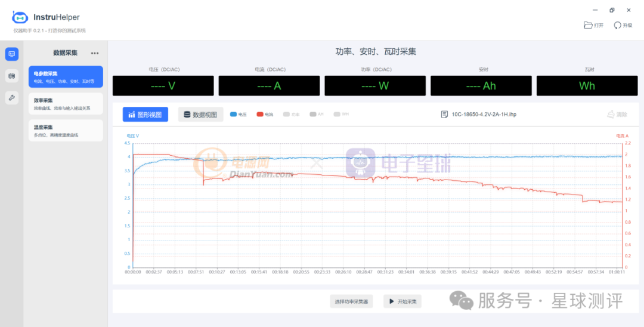This screenshot has width=644, height=327.
Task: Select the 效率采集 efficiency acquisition item
Action: [x=66, y=104]
